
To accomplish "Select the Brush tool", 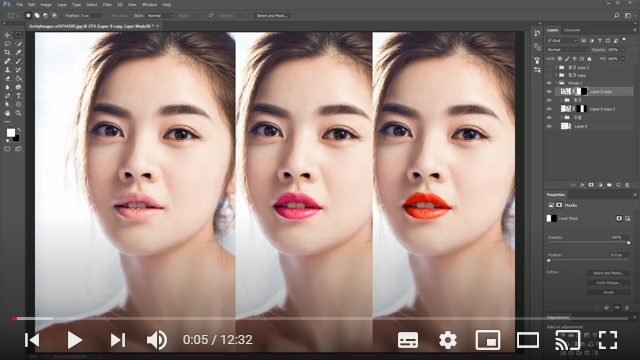I will [x=18, y=61].
